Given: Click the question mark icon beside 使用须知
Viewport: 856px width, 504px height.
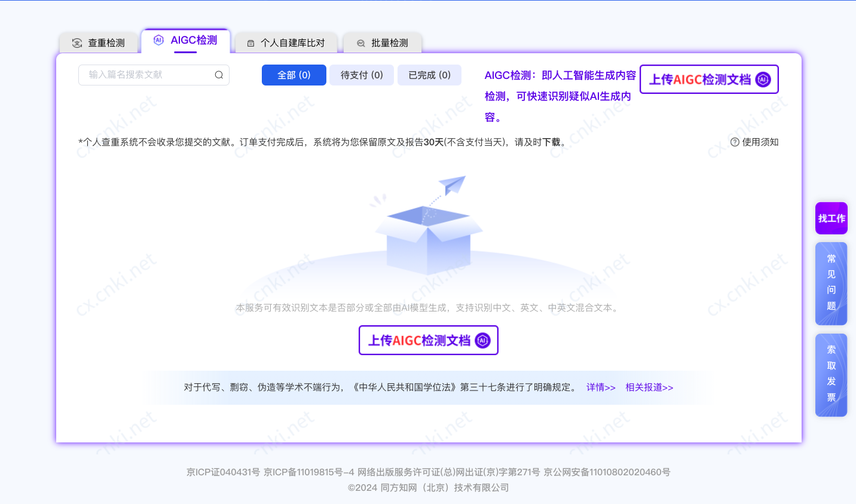Looking at the screenshot, I should click(735, 142).
